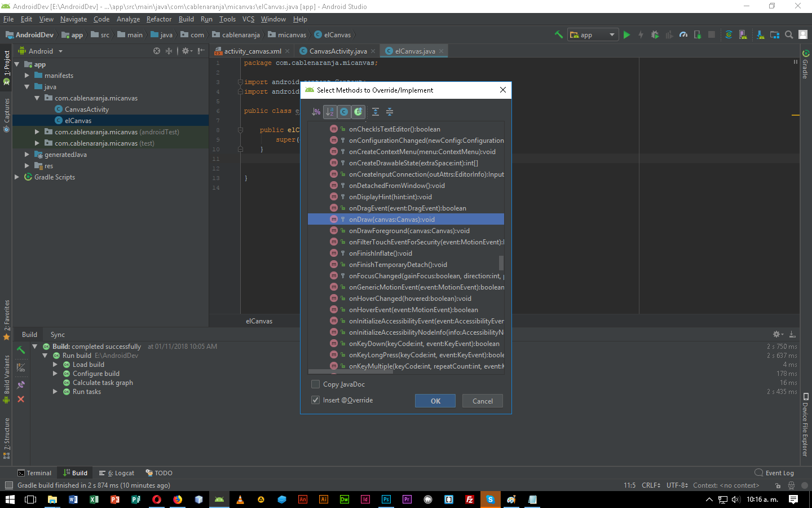Click Cancel in Override dialog

[483, 401]
